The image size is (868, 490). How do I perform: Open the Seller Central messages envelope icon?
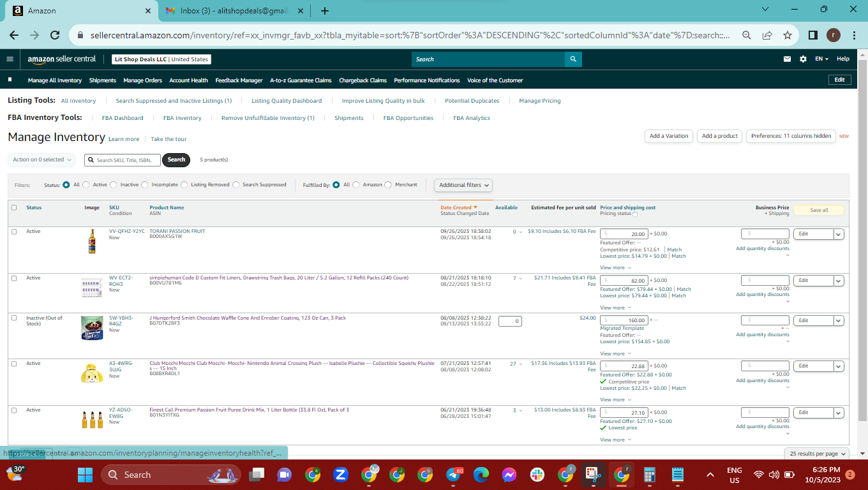787,59
